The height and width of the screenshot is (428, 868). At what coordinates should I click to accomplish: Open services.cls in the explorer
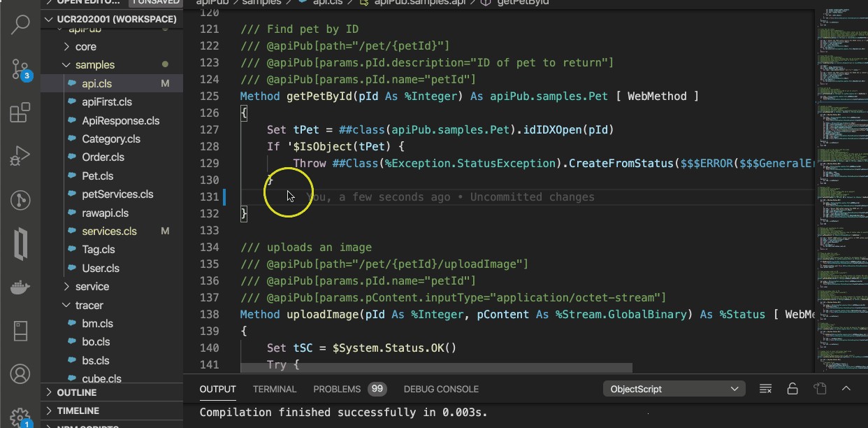point(109,231)
